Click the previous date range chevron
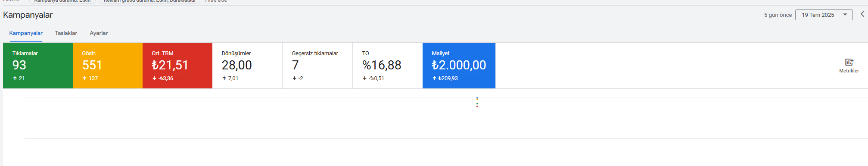Screen dimensions: 868x166 862,14
